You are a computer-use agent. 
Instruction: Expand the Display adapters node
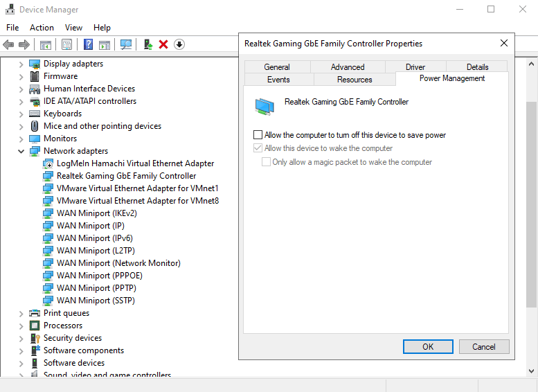pos(21,64)
